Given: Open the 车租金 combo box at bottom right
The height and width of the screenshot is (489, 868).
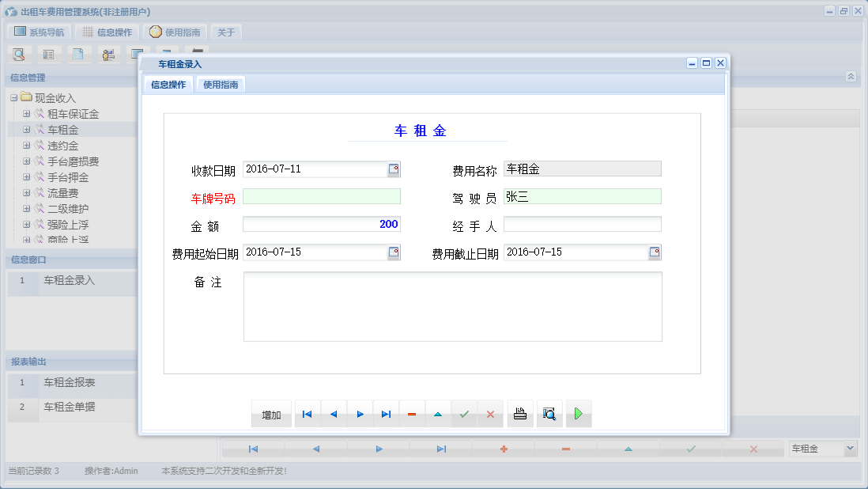Looking at the screenshot, I should pyautogui.click(x=850, y=449).
